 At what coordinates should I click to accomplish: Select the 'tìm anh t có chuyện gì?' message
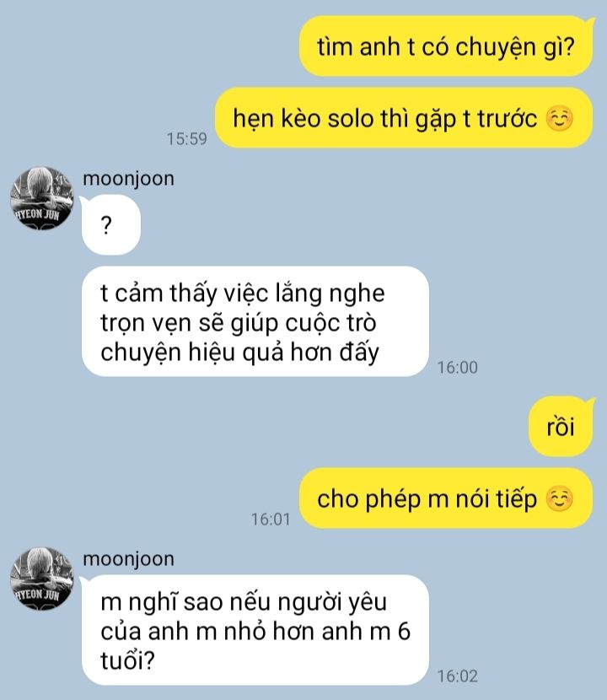point(446,46)
